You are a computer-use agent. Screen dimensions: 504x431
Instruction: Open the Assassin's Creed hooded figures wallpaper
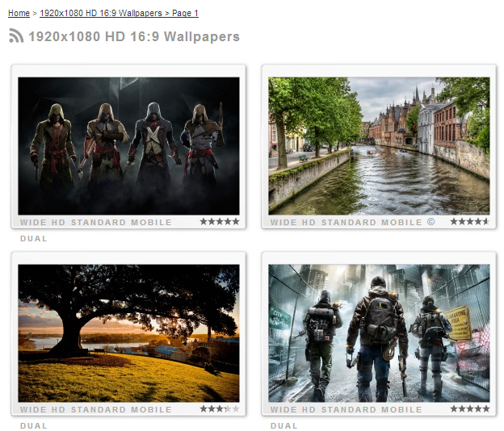click(128, 146)
